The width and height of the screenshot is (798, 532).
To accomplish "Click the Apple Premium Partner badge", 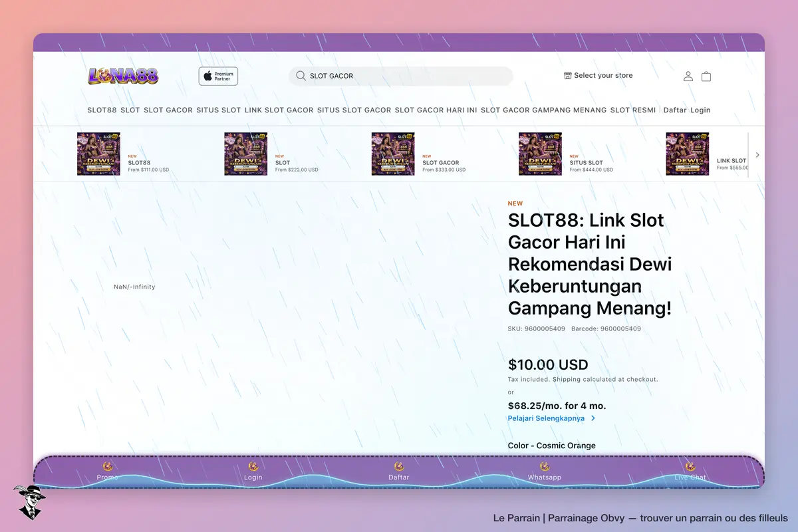I will pos(218,76).
